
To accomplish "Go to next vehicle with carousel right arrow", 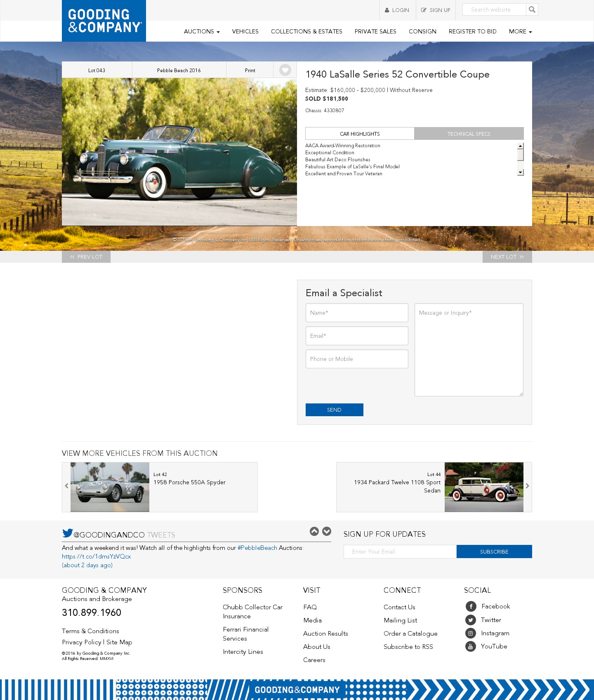I will 527,486.
